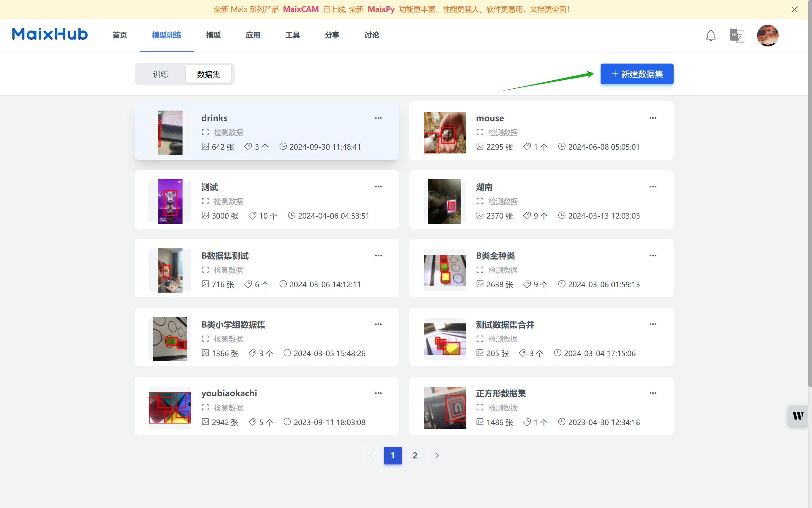The height and width of the screenshot is (508, 812).
Task: Click the youbiaokachi dataset title
Action: click(229, 393)
